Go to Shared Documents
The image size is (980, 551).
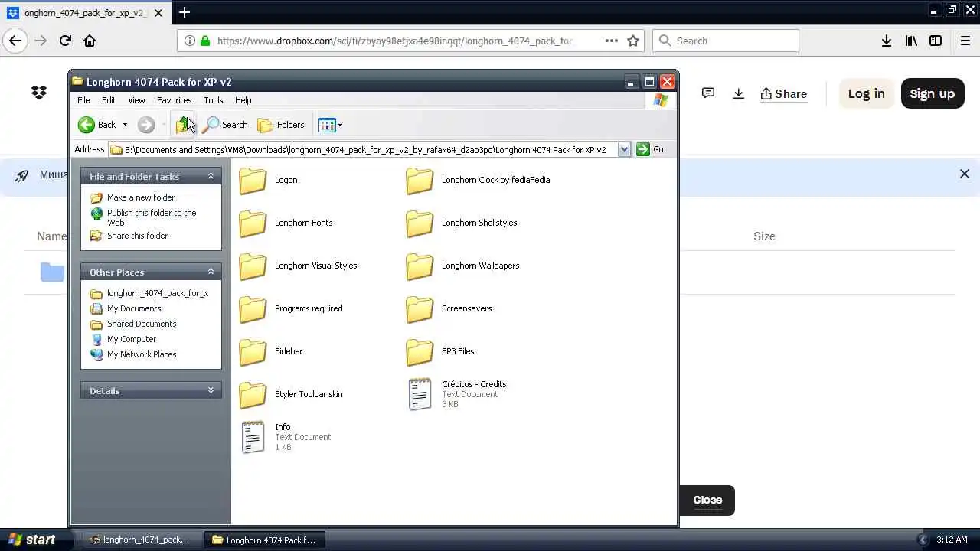[x=142, y=324]
